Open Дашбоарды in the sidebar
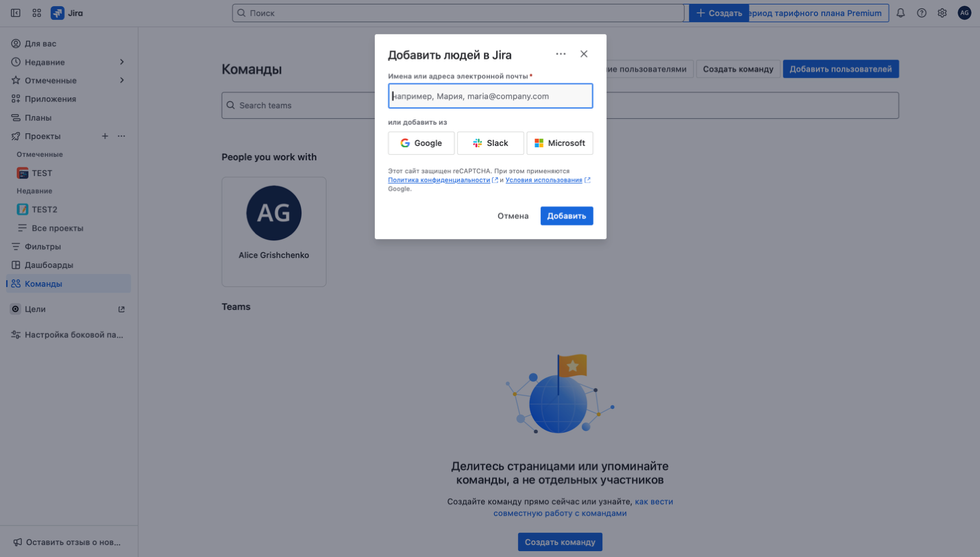 (49, 265)
